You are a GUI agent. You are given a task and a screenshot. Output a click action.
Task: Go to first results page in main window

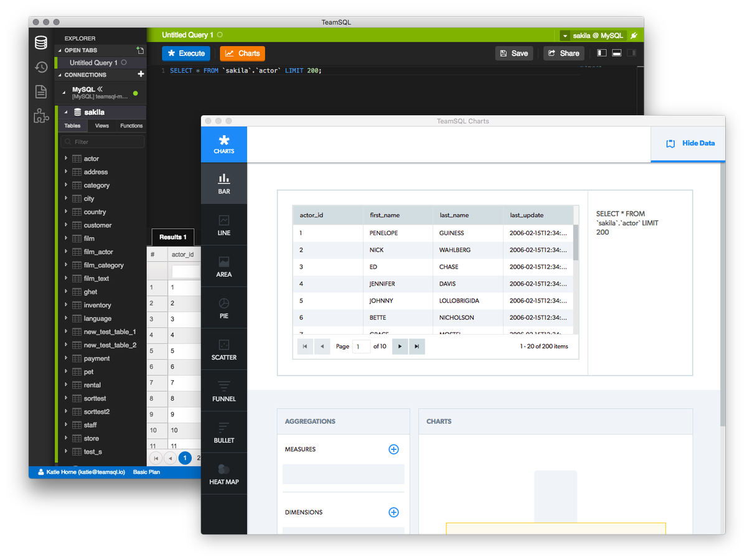156,458
